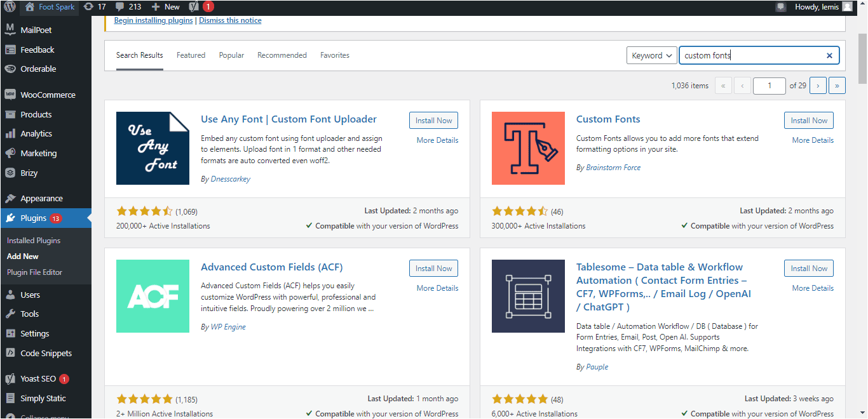Open the 17 pending updates icon
Screen dimensions: 868x419
[x=95, y=7]
